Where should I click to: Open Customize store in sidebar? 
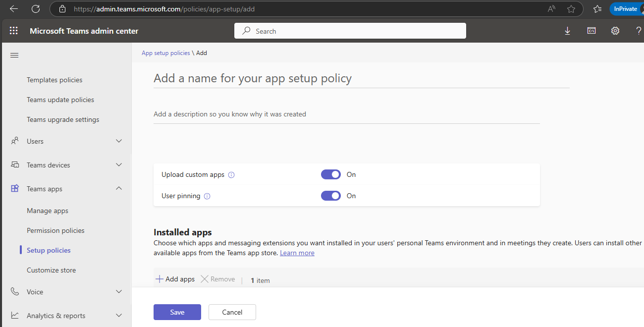52,270
